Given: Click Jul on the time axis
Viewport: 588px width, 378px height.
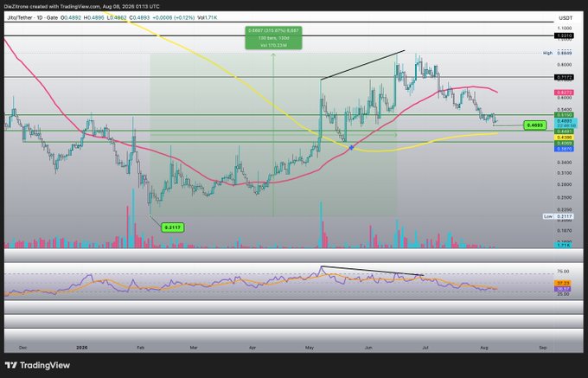Looking at the screenshot, I should 425,348.
